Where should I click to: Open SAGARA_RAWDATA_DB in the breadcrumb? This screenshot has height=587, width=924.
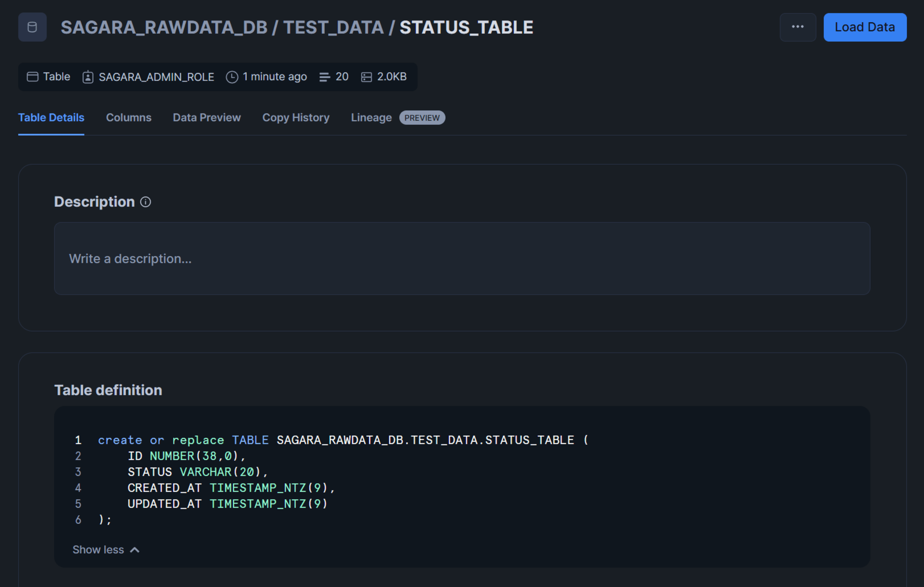(164, 27)
